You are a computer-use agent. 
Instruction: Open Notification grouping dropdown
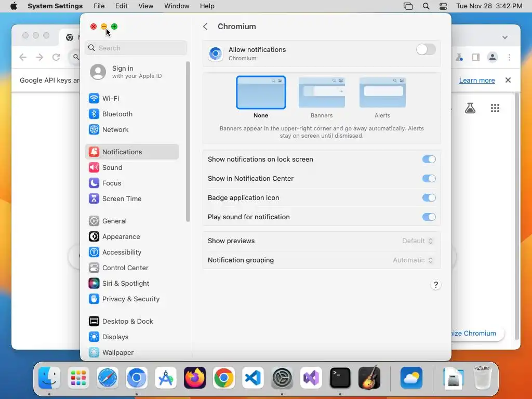pyautogui.click(x=413, y=260)
